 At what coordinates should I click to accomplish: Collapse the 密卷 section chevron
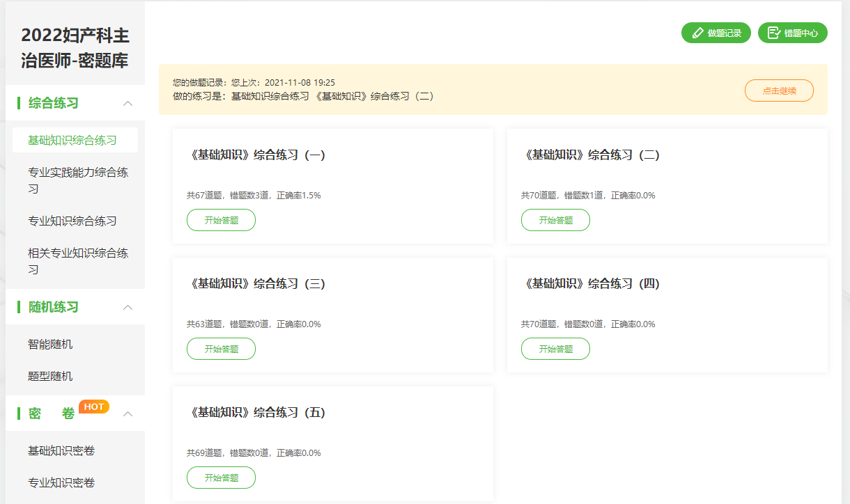click(127, 414)
